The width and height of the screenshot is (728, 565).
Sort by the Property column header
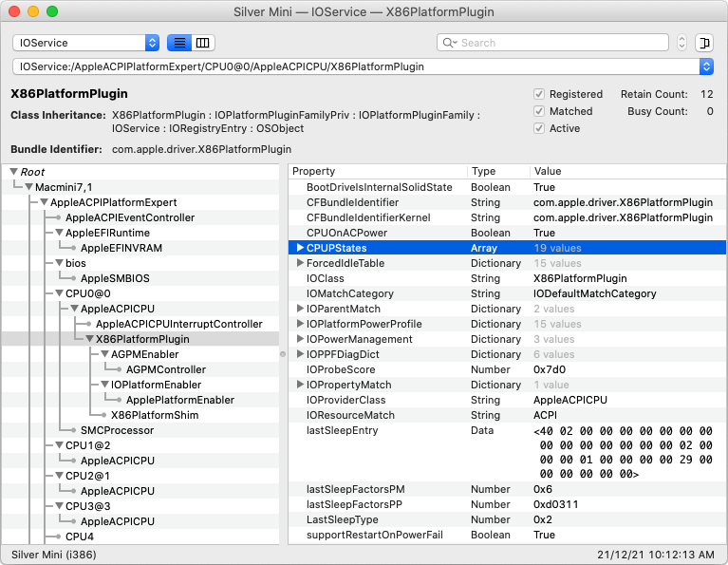378,171
